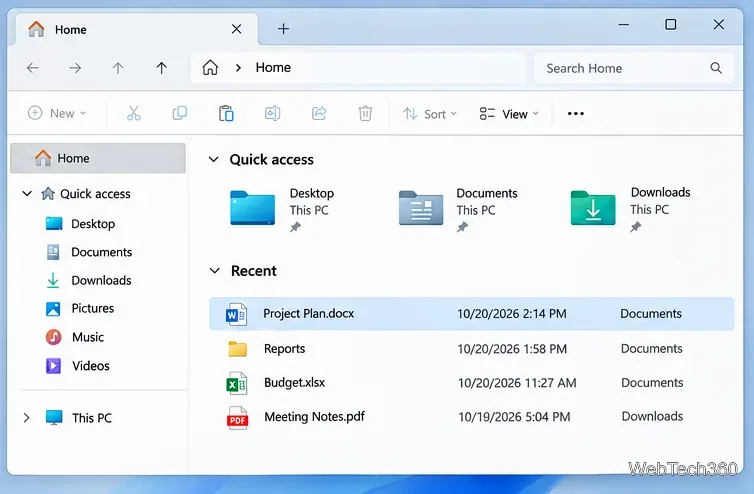Image resolution: width=754 pixels, height=494 pixels.
Task: Click the Cut scissors icon
Action: (x=134, y=114)
